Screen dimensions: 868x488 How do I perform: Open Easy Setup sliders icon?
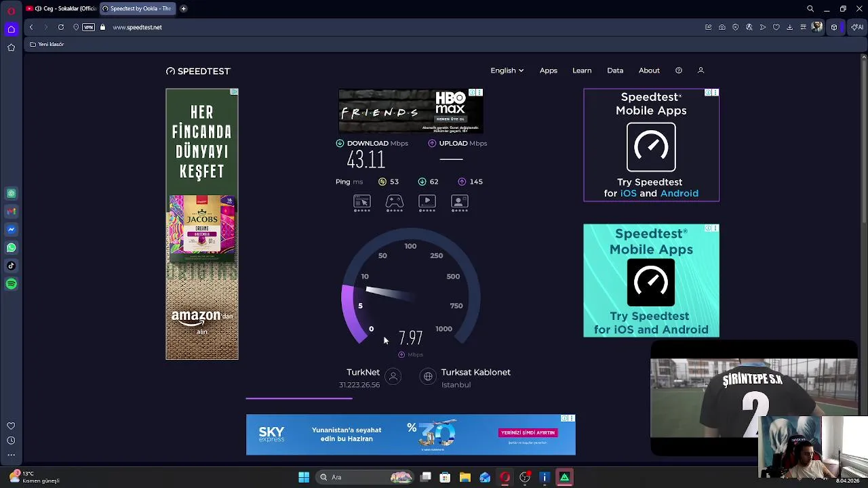pos(803,27)
